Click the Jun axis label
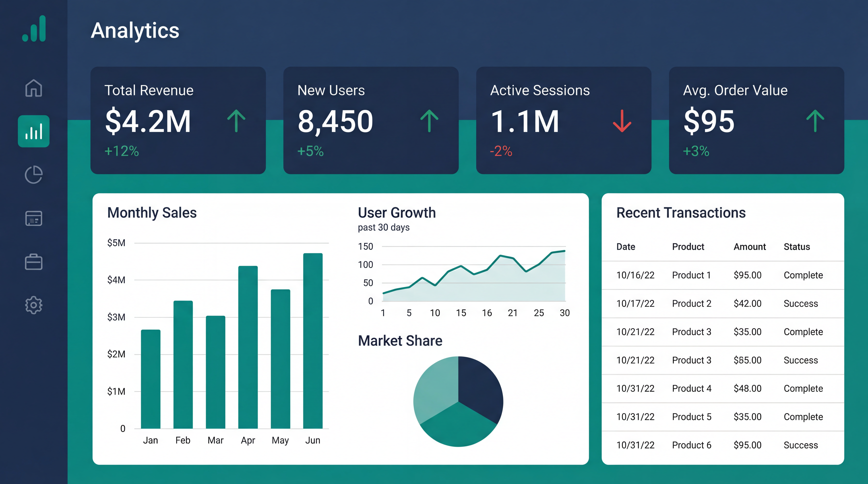Image resolution: width=868 pixels, height=484 pixels. (313, 440)
